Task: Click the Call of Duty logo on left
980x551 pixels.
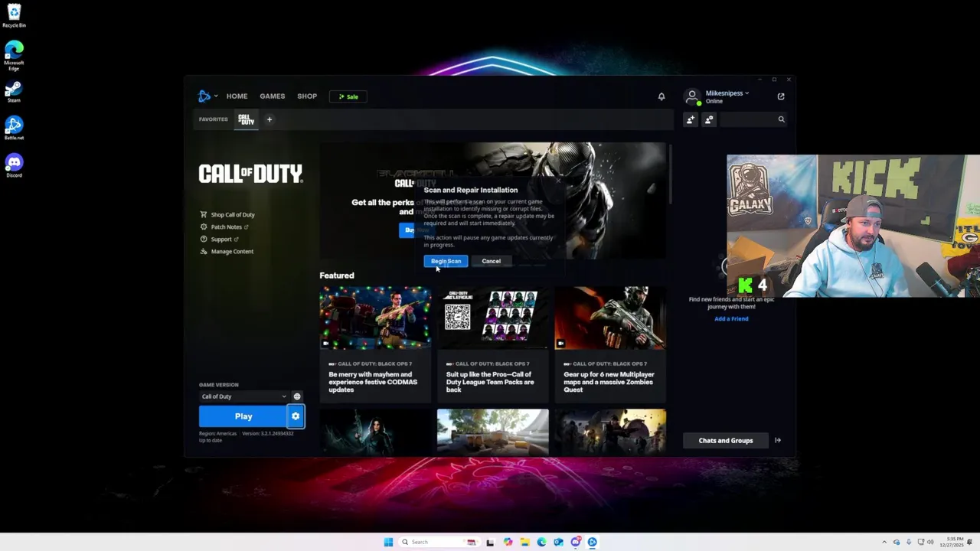Action: point(250,174)
